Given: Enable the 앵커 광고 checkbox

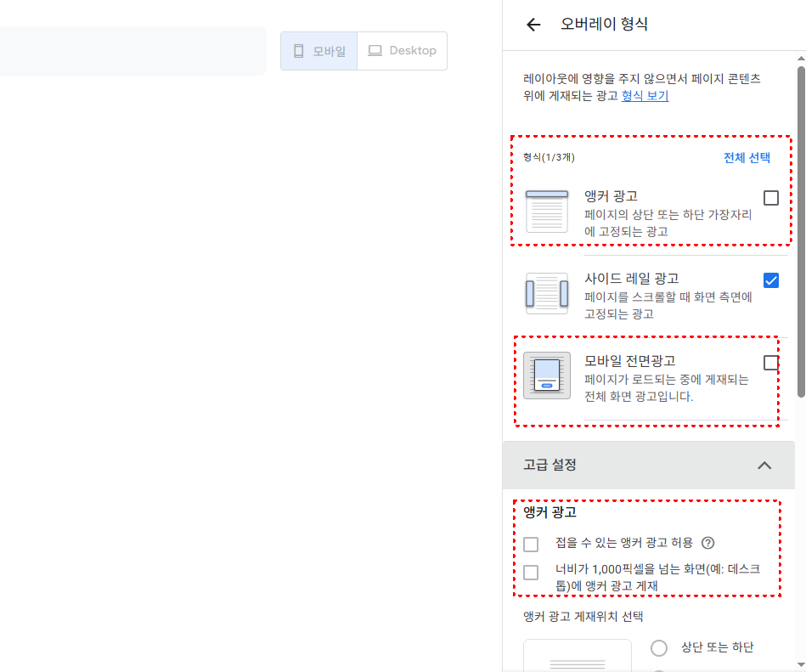Looking at the screenshot, I should [x=771, y=197].
